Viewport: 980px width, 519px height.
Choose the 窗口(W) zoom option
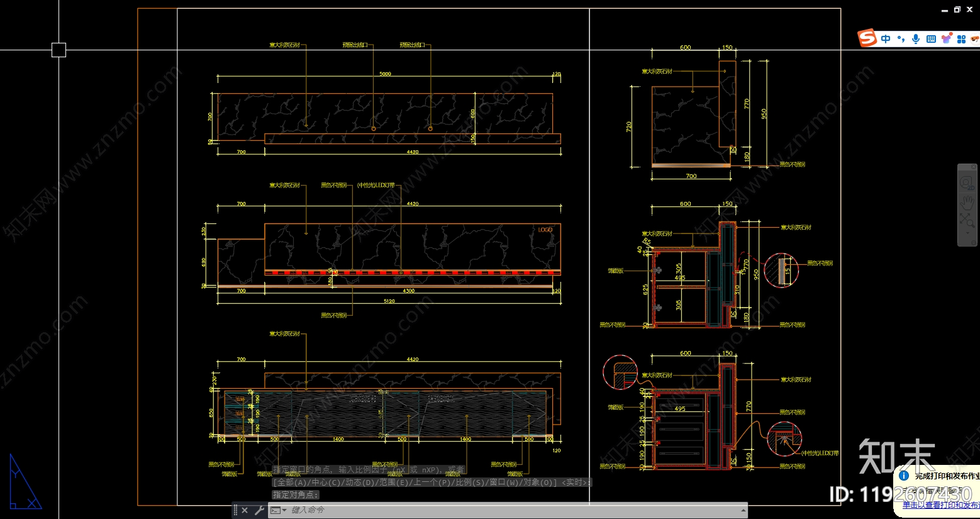click(505, 483)
